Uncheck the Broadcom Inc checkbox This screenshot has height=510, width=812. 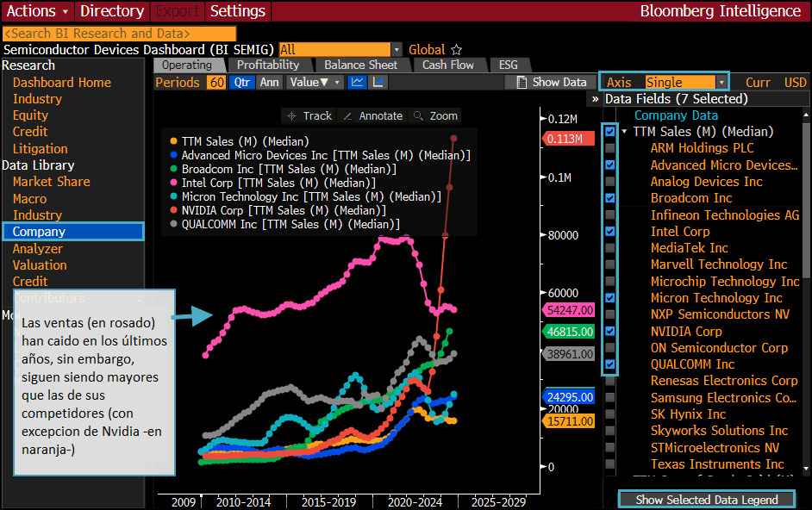[610, 198]
